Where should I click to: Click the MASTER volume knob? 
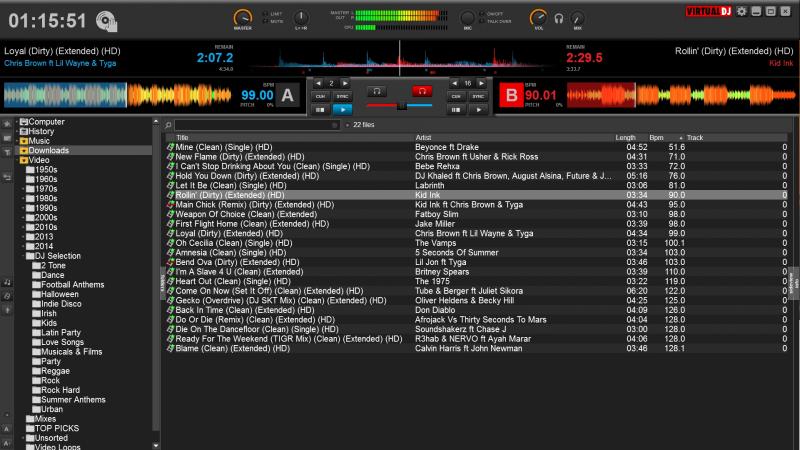coord(242,18)
